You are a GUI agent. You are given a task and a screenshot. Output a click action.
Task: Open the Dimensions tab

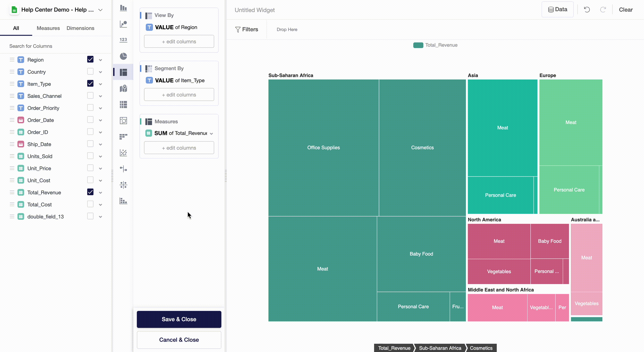(x=80, y=28)
